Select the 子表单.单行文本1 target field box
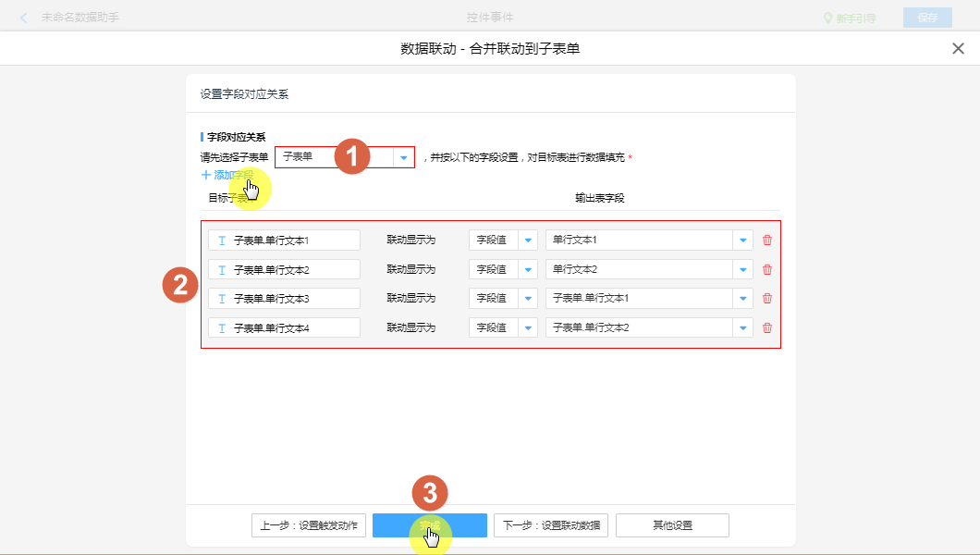The width and height of the screenshot is (980, 555). (284, 240)
